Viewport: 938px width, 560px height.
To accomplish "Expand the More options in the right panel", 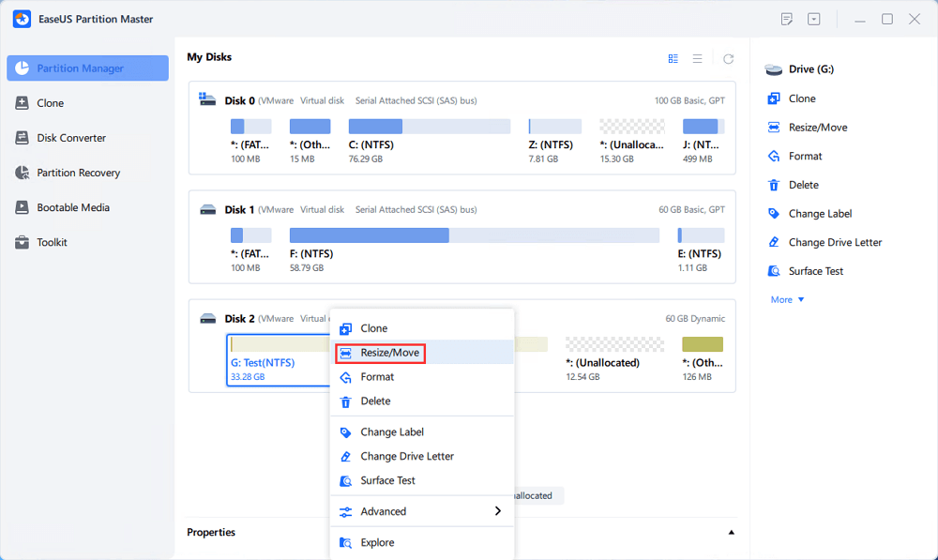I will (x=787, y=299).
